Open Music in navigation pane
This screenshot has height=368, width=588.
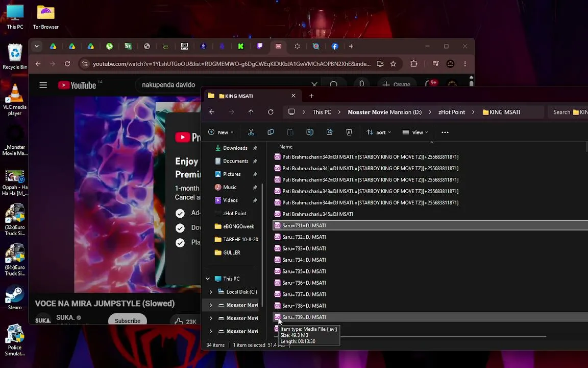click(230, 187)
